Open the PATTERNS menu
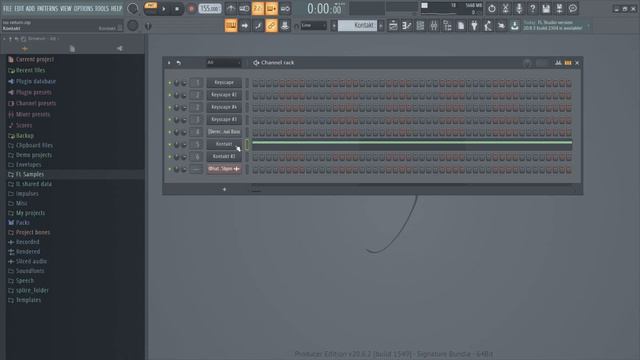 click(48, 8)
